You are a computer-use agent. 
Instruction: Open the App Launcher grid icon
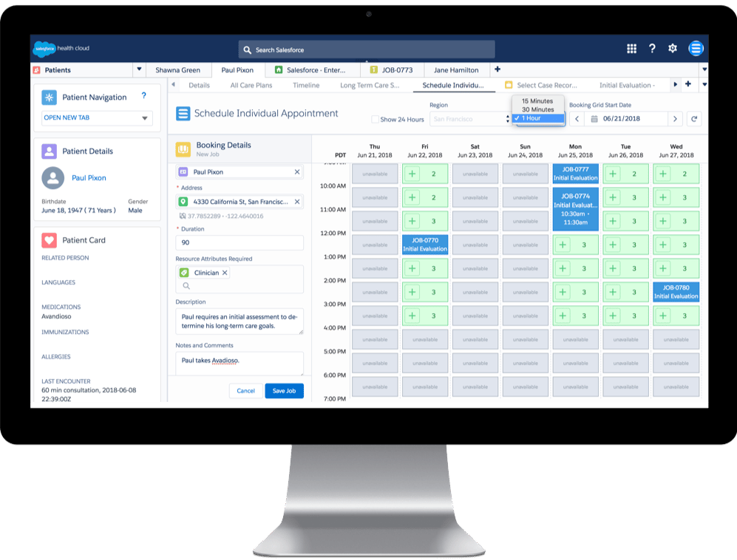[x=631, y=48]
